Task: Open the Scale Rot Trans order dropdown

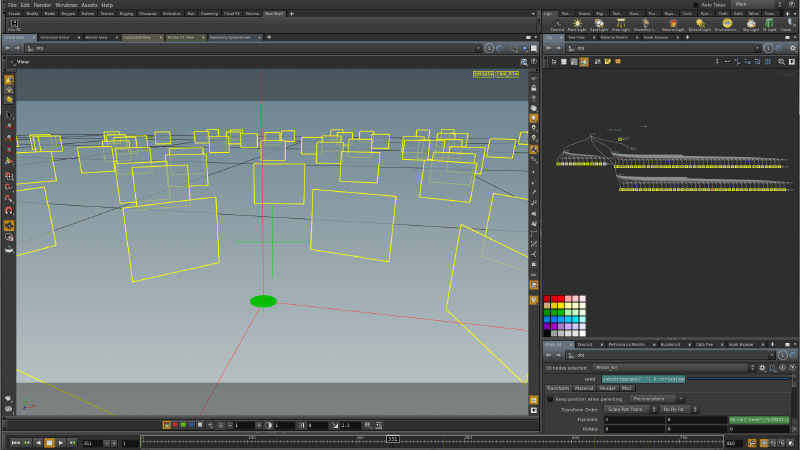Action: (x=630, y=409)
